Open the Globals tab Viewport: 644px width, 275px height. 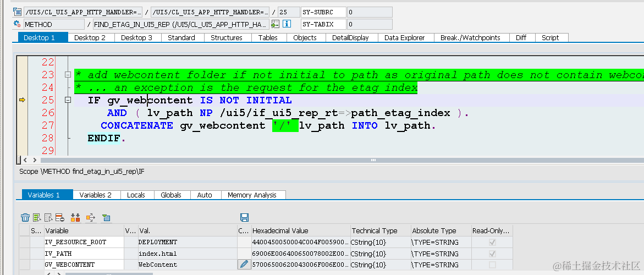171,195
